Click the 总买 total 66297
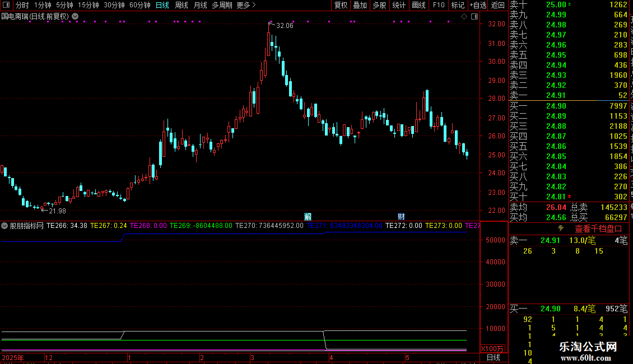633x364 pixels. coord(616,217)
